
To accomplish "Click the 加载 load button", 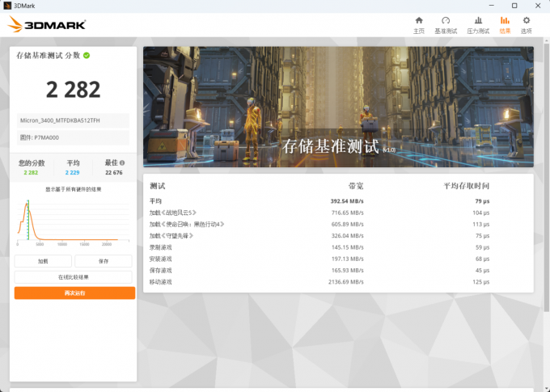I will coord(43,261).
